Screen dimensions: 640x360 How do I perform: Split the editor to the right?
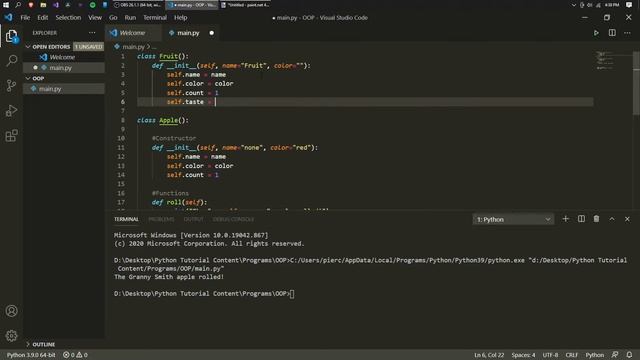click(612, 33)
